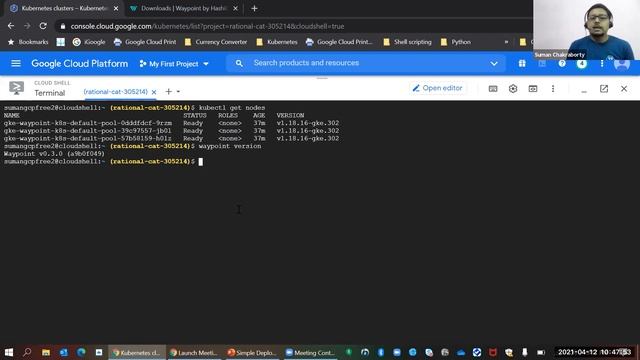Click the terminal command prompt line

(x=103, y=162)
